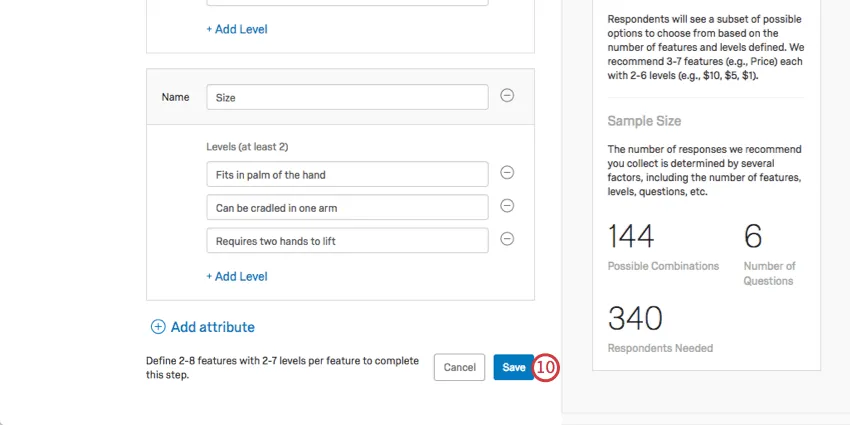Select the 144 Possible Combinations value
This screenshot has width=850, height=425.
coord(631,237)
